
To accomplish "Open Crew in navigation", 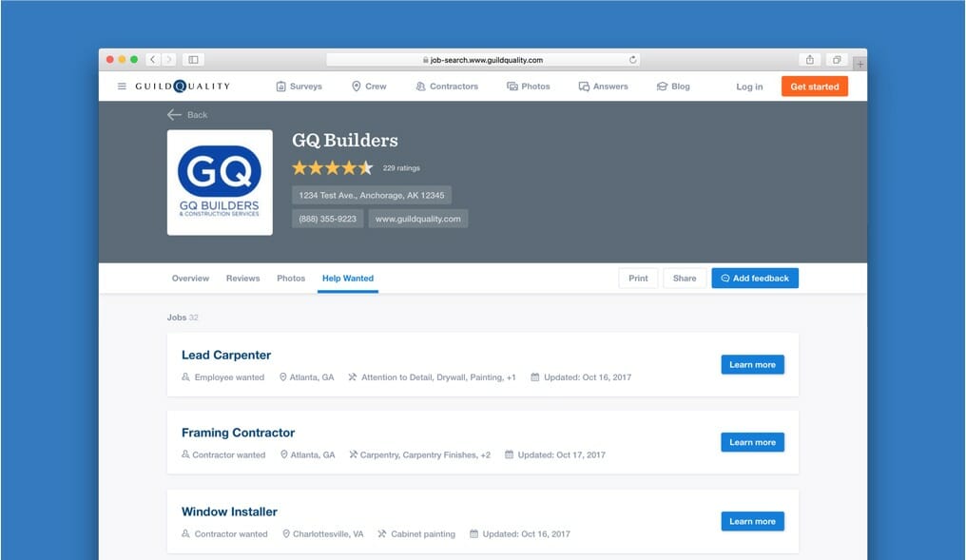I will (x=369, y=87).
